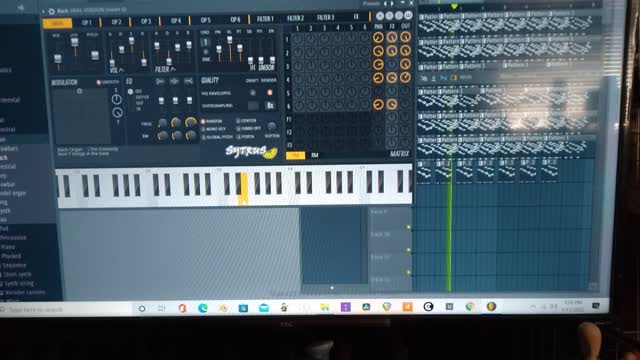Switch to the FILTER 1 tab
The width and height of the screenshot is (640, 360).
[265, 19]
